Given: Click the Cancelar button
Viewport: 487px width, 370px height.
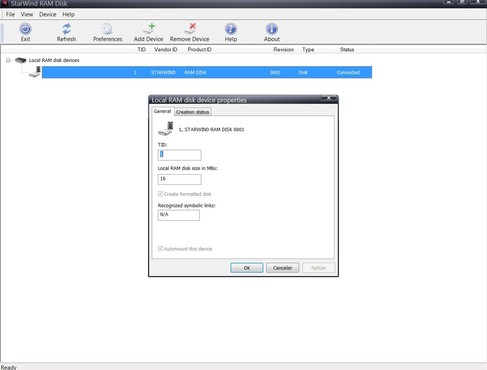Looking at the screenshot, I should click(x=282, y=268).
